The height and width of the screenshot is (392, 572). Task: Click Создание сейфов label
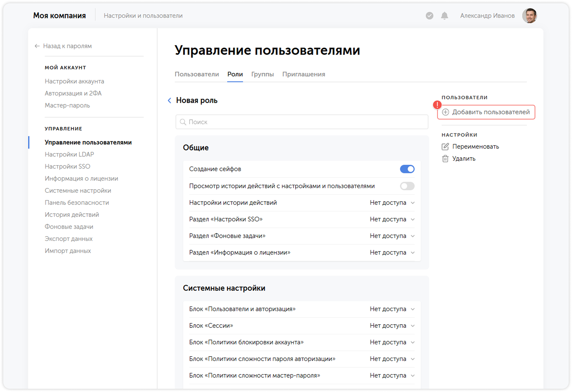215,169
